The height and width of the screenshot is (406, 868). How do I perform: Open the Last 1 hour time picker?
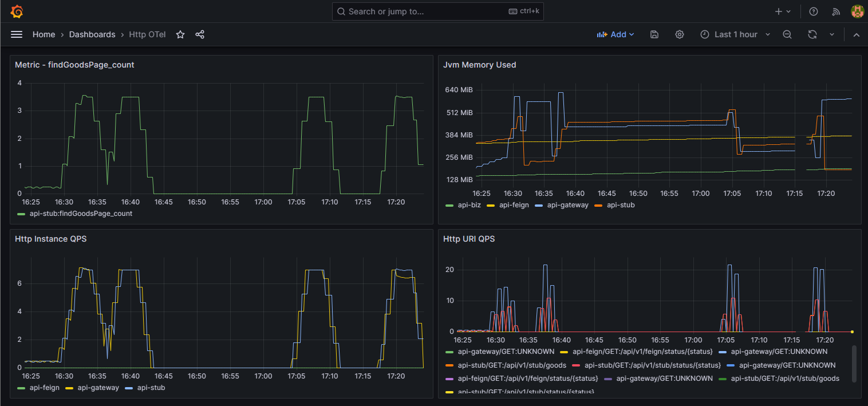point(735,34)
